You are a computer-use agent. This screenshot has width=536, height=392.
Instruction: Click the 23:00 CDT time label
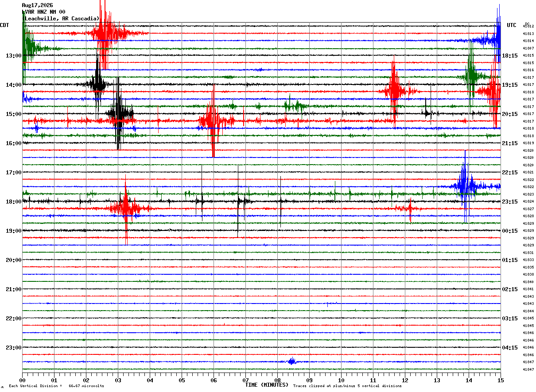pyautogui.click(x=14, y=348)
